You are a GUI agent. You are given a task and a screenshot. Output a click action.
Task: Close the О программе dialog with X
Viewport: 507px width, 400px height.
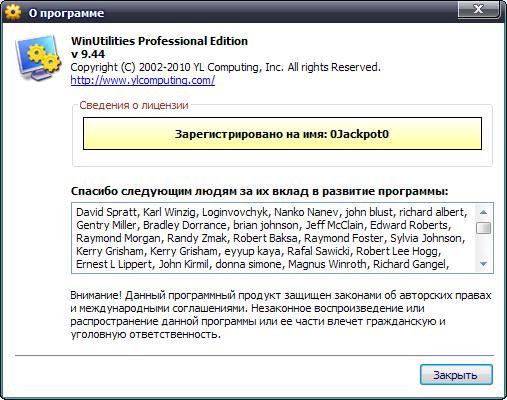[479, 9]
